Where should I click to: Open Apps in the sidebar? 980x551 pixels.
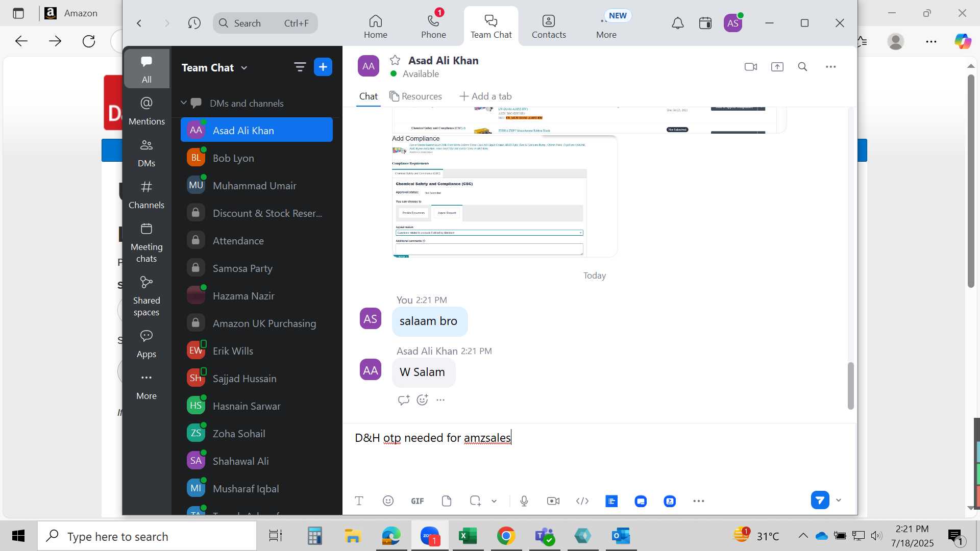[x=146, y=344]
